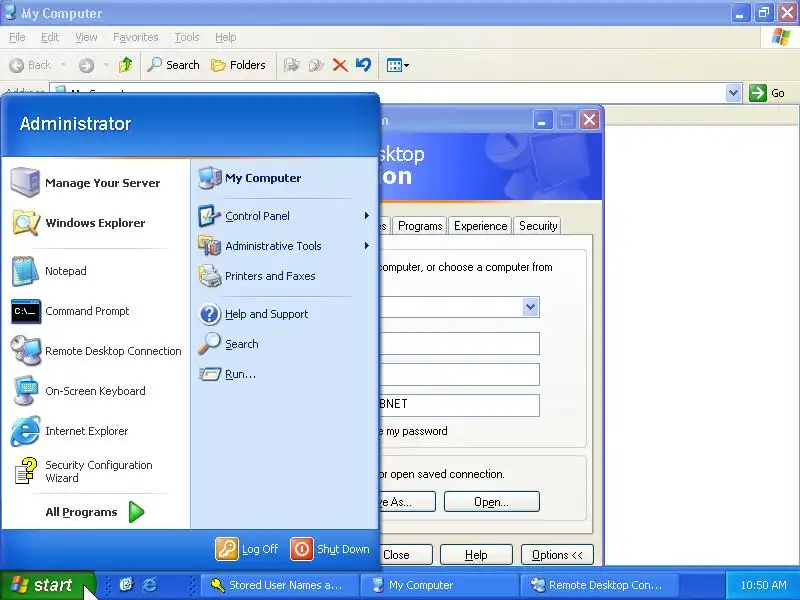This screenshot has height=600, width=800.
Task: Go up one folder level icon
Action: point(126,65)
